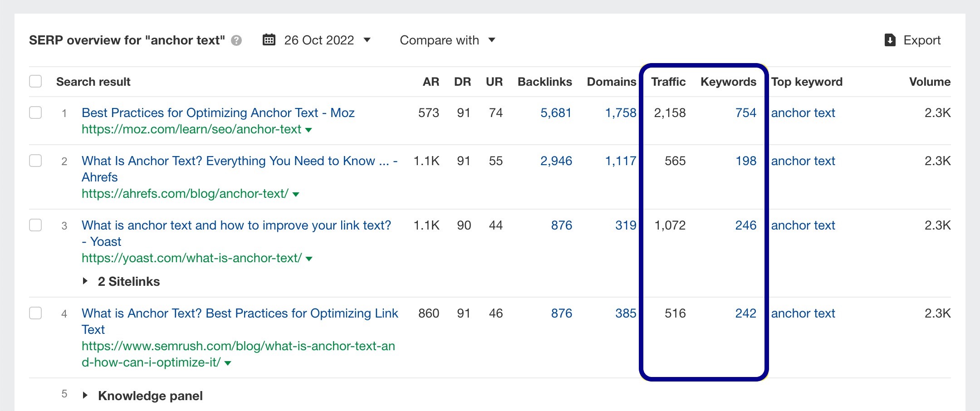
Task: Open the 5,681 backlinks count for Moz
Action: pyautogui.click(x=556, y=113)
